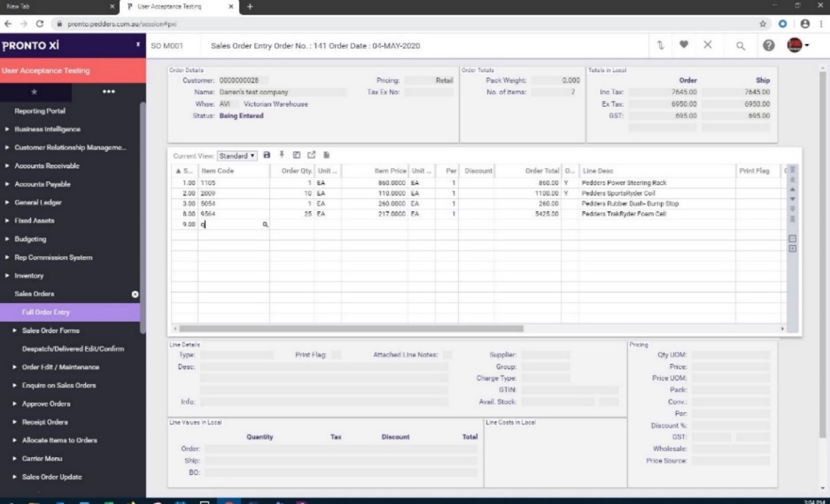Open the favourites star tab in the sidebar
Viewport: 830px width, 504px height.
pos(34,91)
